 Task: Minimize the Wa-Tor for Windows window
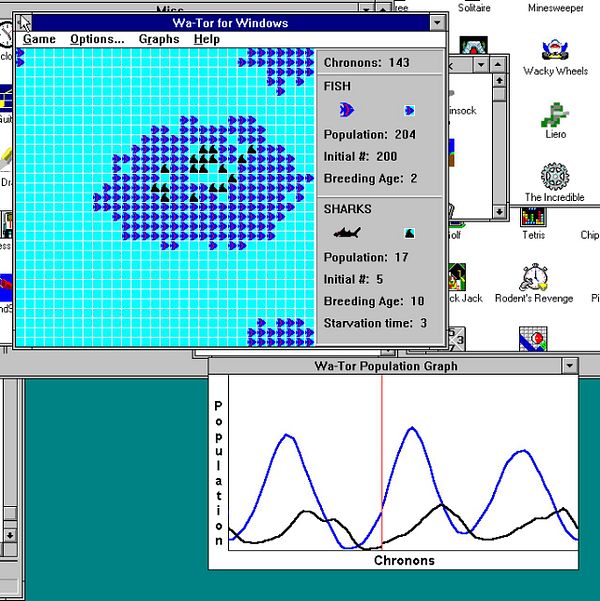(x=437, y=23)
